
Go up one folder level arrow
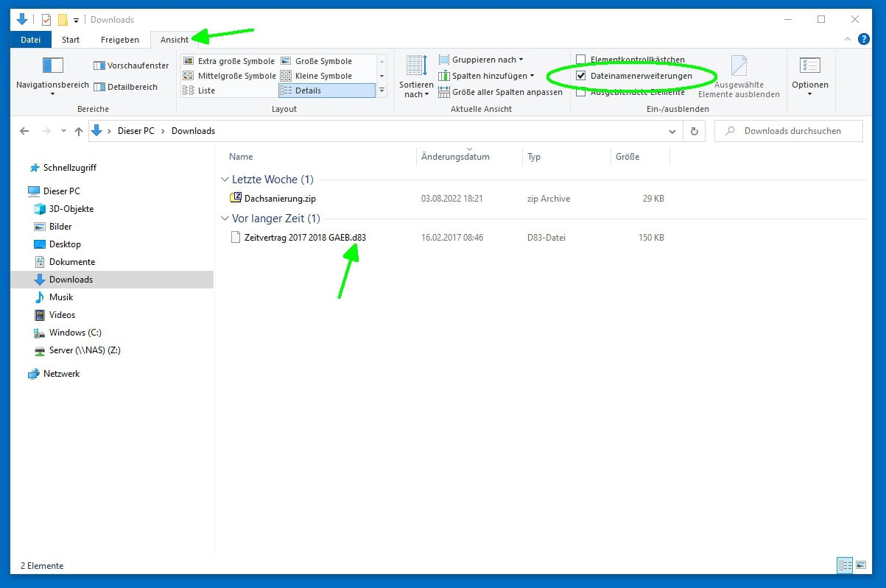pos(79,131)
